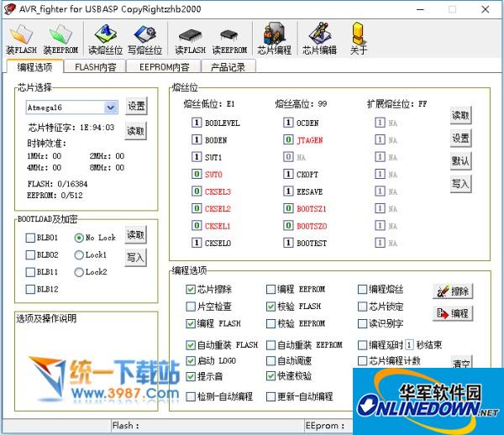Screen dimensions: 504x435
Task: Open 芯片编辑 chip edit tool
Action: [x=319, y=39]
